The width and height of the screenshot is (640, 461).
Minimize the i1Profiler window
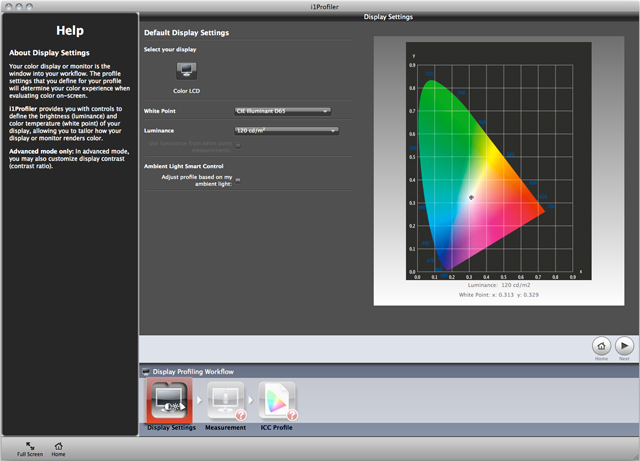click(19, 7)
